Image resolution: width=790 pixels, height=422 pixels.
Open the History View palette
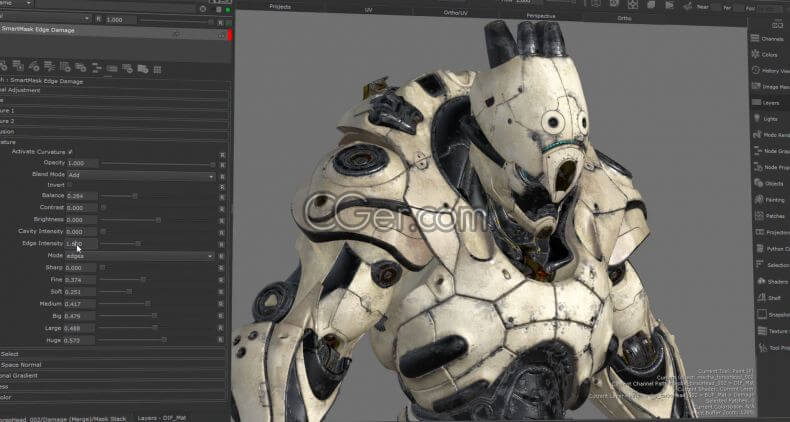[769, 71]
